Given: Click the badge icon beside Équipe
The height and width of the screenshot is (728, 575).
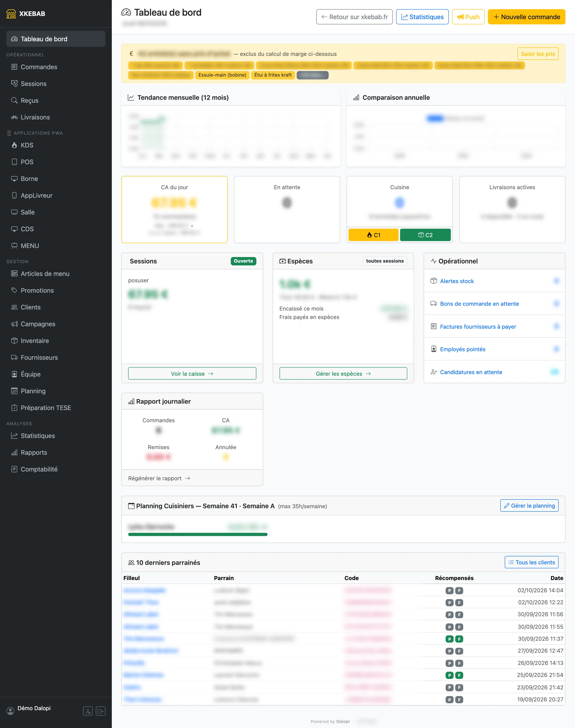Looking at the screenshot, I should pyautogui.click(x=14, y=374).
